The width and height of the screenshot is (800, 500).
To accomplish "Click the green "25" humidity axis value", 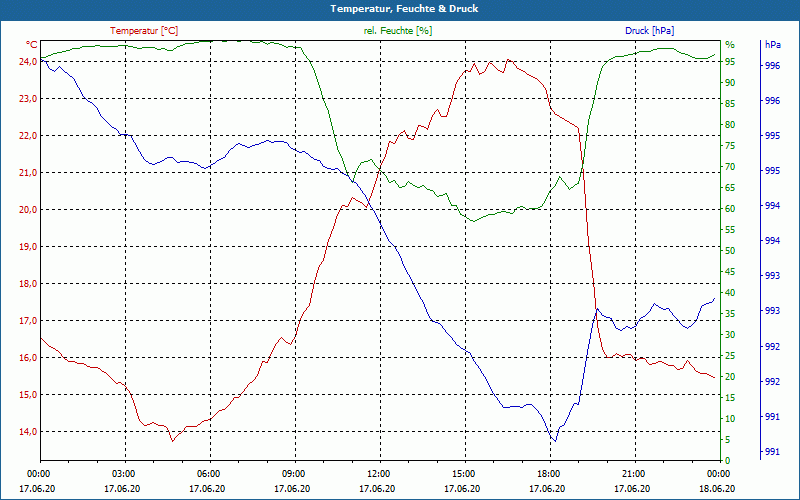I will 730,356.
